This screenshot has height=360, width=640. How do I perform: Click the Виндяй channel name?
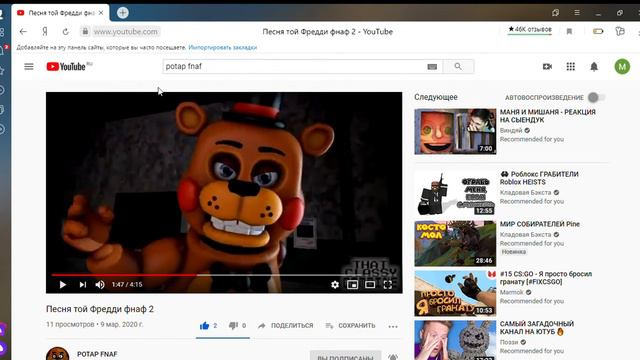pyautogui.click(x=511, y=131)
